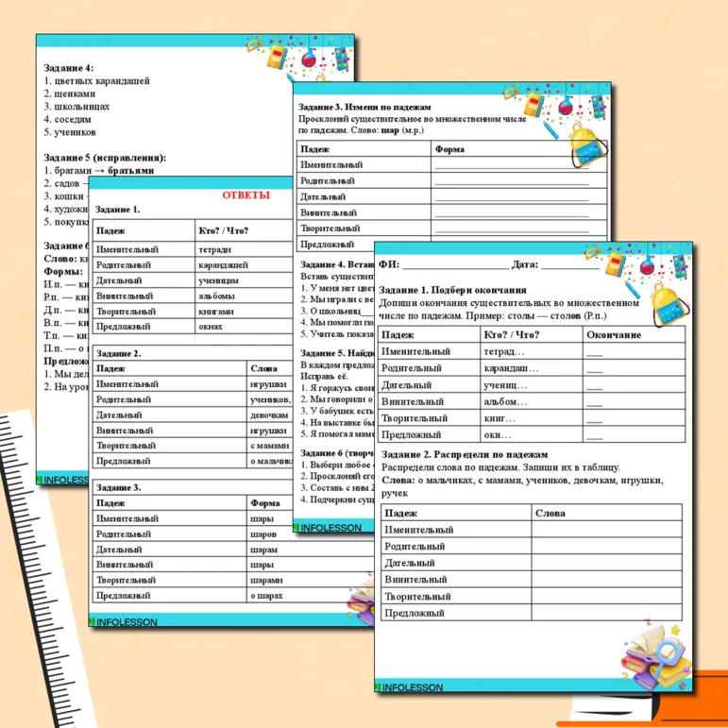Click the ending blank in the "тетрад…" row
Image resolution: width=728 pixels, height=728 pixels.
594,354
